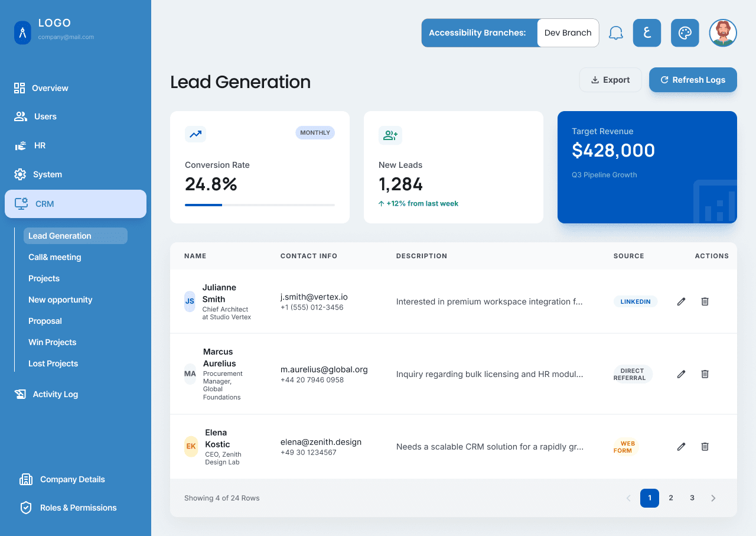This screenshot has width=756, height=536.
Task: Open the Dev Branch selector
Action: pos(568,33)
